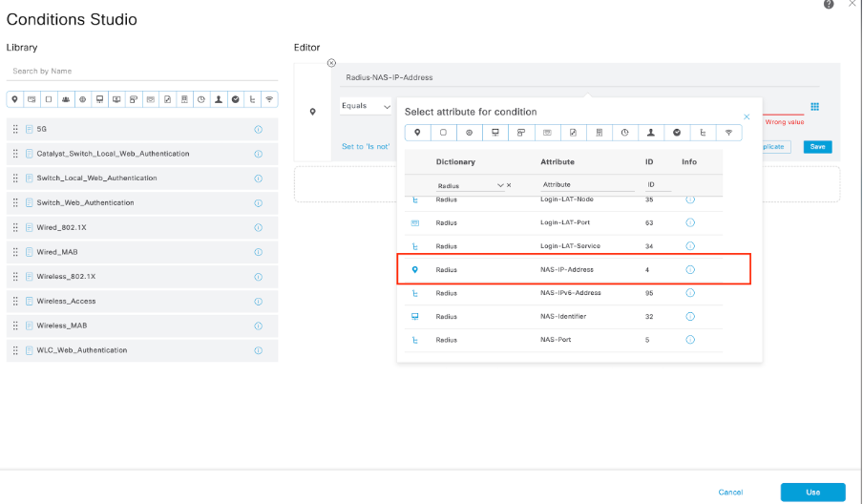Remove condition with circled X icon

click(331, 63)
